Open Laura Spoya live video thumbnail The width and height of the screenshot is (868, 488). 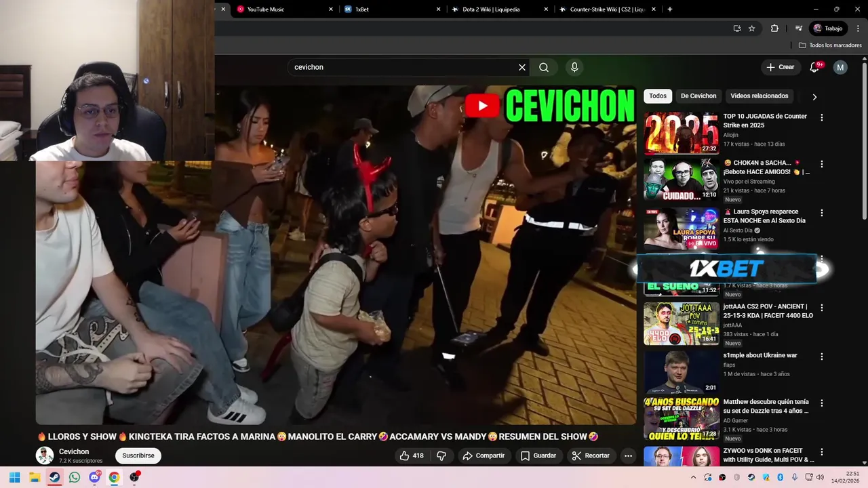coord(681,228)
